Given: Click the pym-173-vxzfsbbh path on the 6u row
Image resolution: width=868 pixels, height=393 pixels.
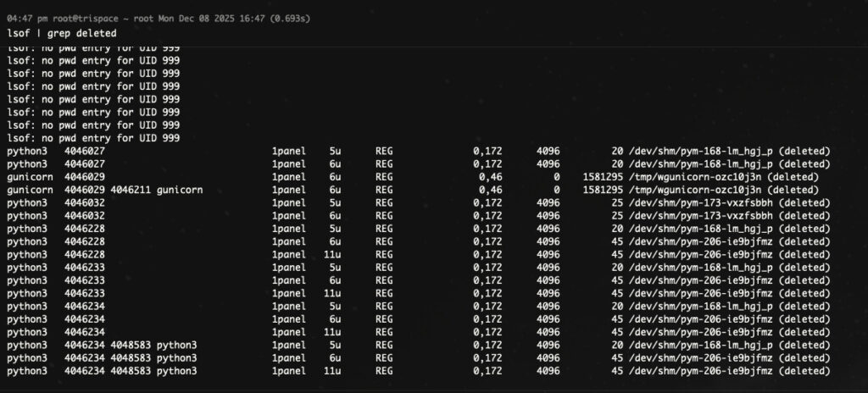Looking at the screenshot, I should pos(704,215).
